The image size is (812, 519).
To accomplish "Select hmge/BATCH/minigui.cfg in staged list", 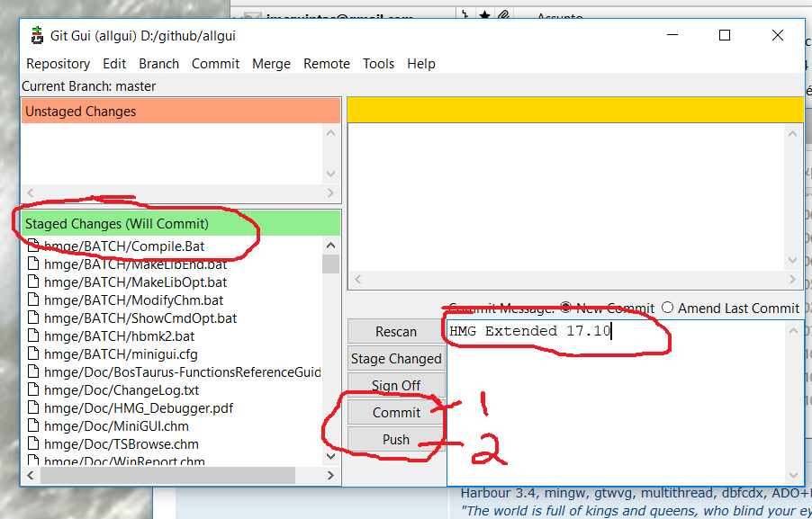I will (121, 353).
